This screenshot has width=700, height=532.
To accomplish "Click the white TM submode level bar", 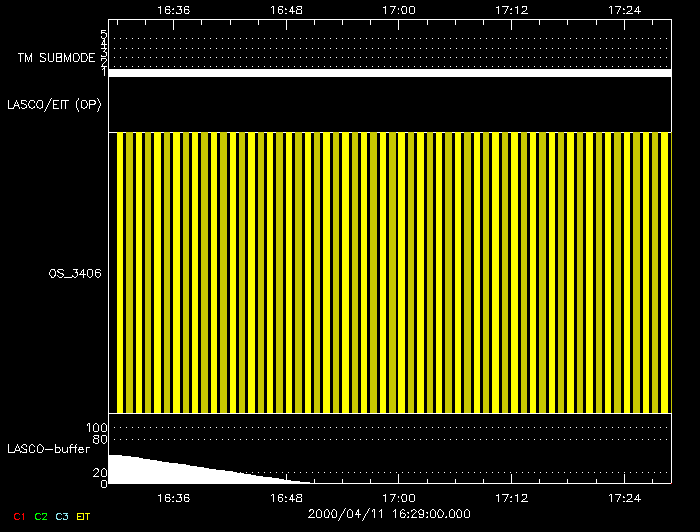I will [390, 73].
